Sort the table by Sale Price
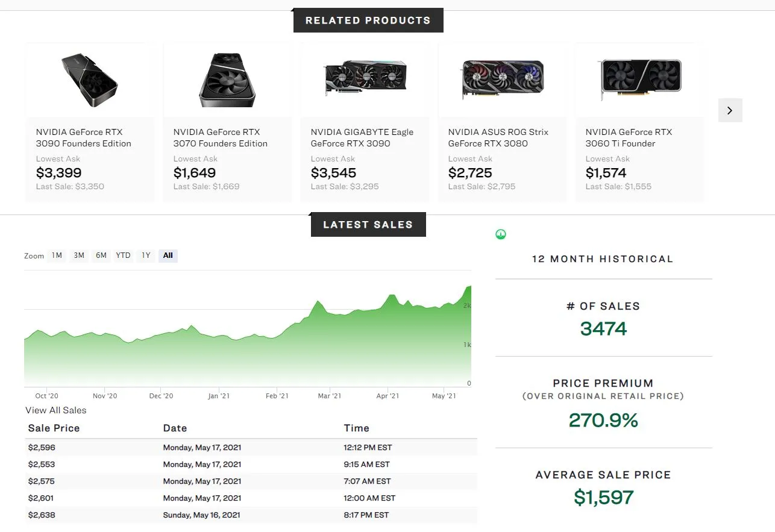This screenshot has width=775, height=532. click(x=52, y=428)
